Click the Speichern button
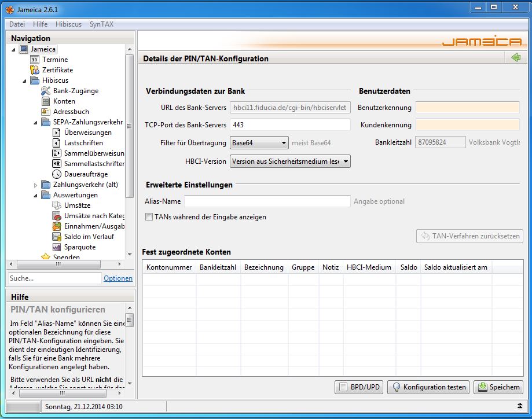 (x=498, y=387)
